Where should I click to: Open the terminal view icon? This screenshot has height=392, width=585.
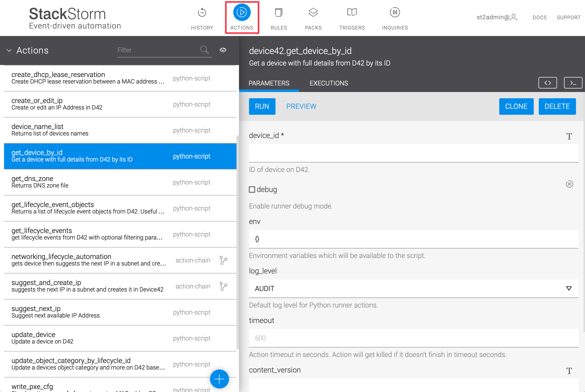click(573, 83)
